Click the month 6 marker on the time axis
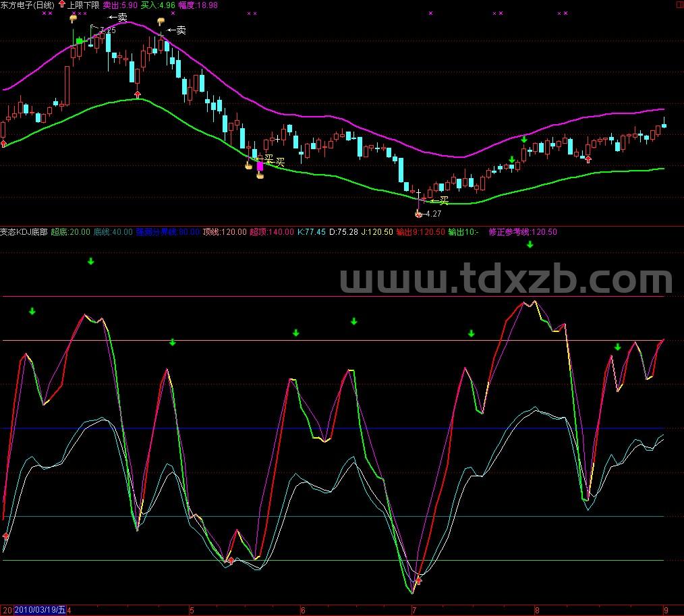684x616 pixels. 303,611
